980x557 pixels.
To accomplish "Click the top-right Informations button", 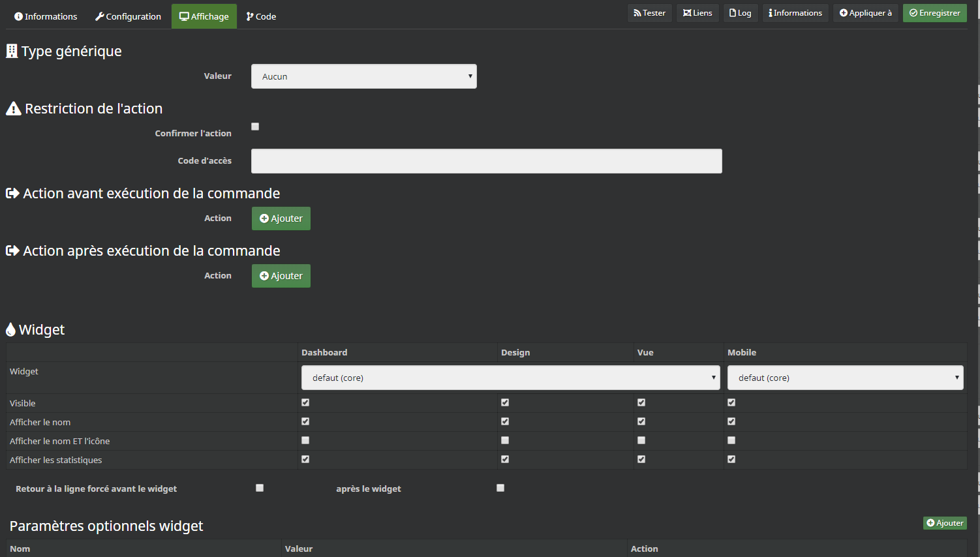I will [x=795, y=13].
